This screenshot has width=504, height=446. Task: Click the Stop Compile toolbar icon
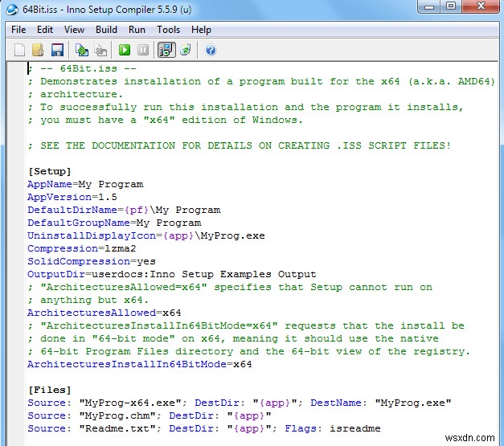(100, 50)
